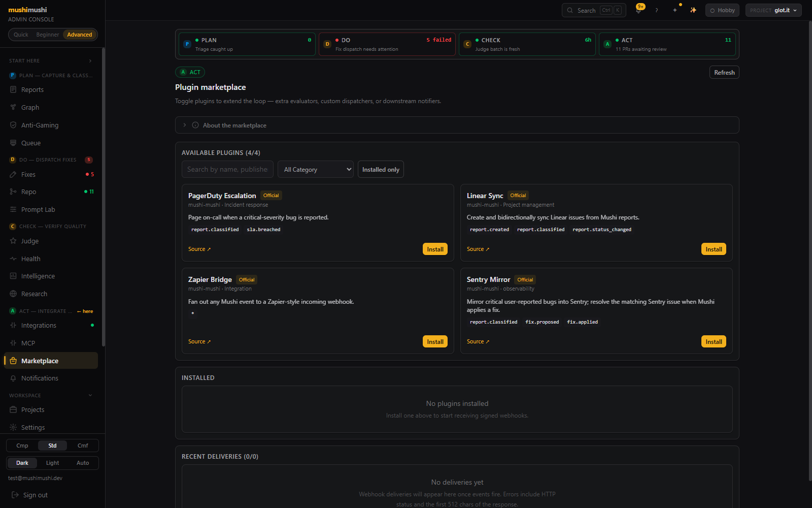Click the info icon beside About the marketplace
Viewport: 812px width, 508px height.
point(195,125)
